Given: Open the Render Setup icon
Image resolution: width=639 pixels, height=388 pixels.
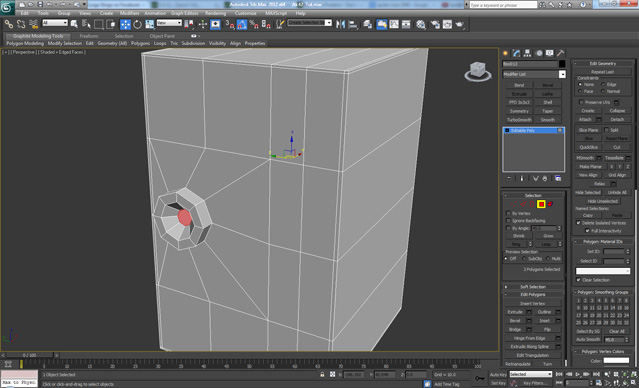Looking at the screenshot, I should click(436, 24).
